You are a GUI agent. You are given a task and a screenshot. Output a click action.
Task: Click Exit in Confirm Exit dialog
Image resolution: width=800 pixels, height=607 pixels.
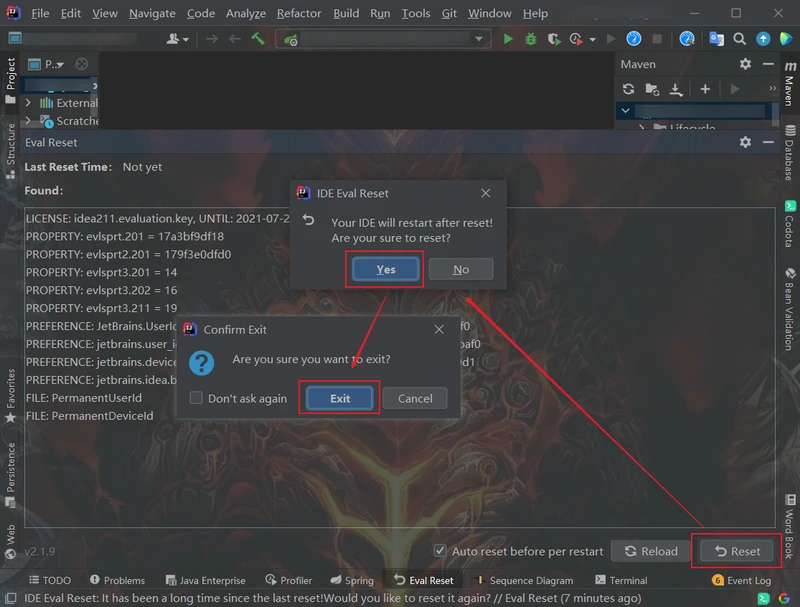pyautogui.click(x=340, y=398)
